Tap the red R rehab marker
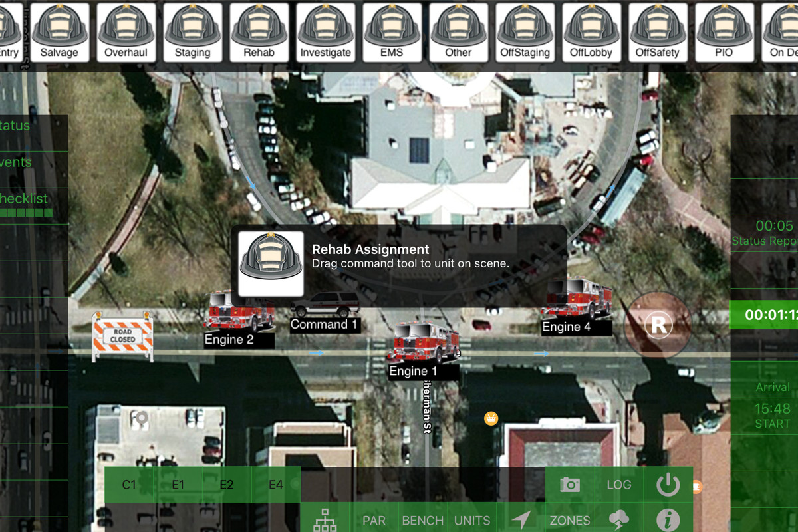The width and height of the screenshot is (798, 532). click(658, 325)
